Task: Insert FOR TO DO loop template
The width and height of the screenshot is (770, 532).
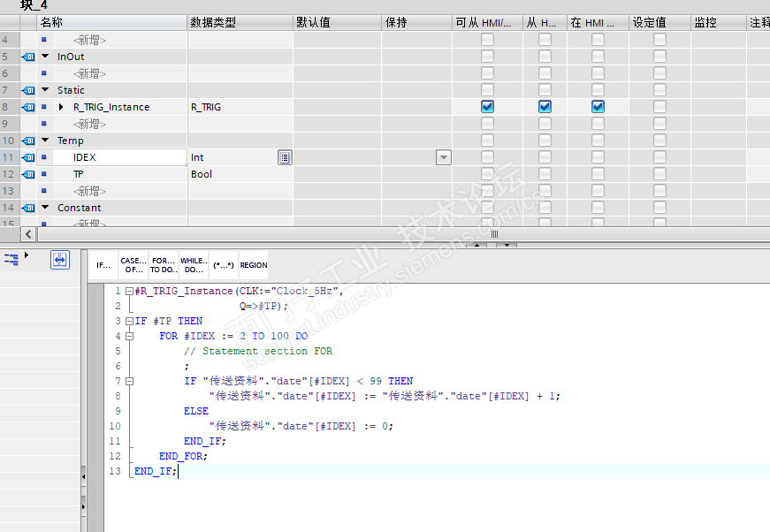Action: (163, 265)
